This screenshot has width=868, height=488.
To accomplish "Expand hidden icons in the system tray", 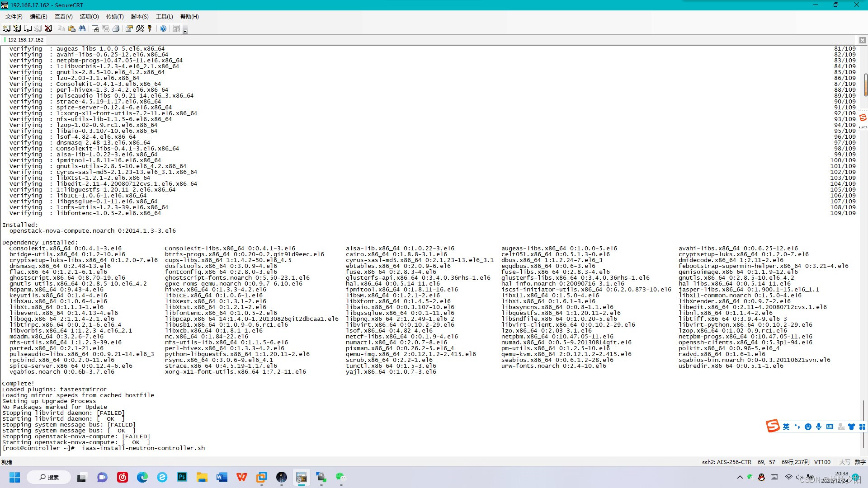I will pyautogui.click(x=740, y=477).
